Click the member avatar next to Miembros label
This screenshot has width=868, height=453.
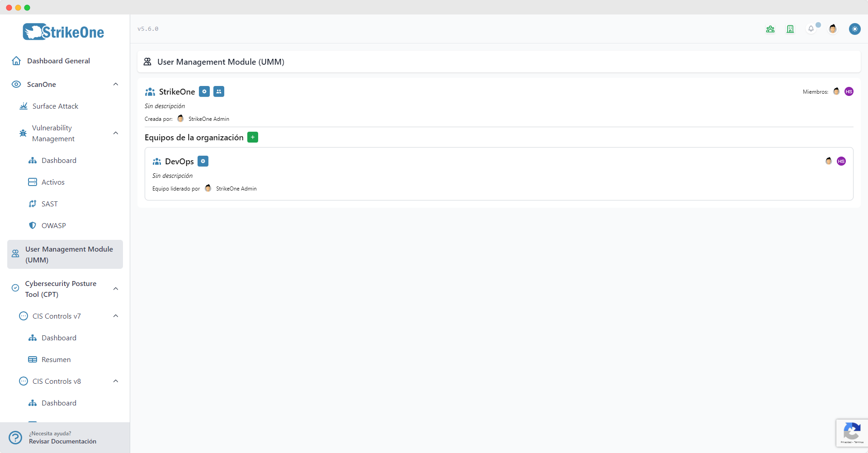(837, 91)
